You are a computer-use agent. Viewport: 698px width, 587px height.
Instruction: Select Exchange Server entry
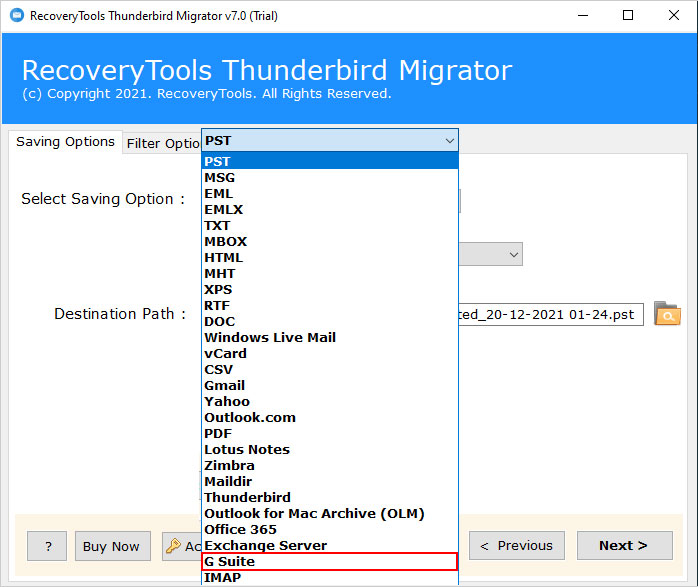[330, 546]
